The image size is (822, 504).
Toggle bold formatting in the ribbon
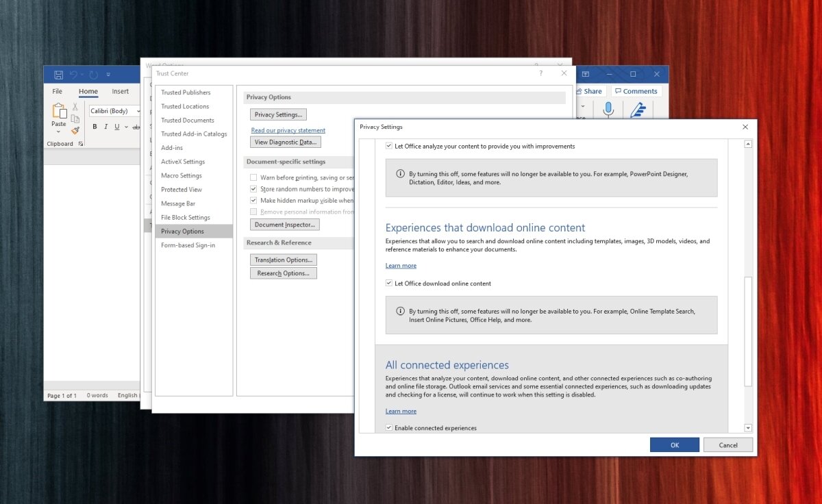(x=95, y=127)
